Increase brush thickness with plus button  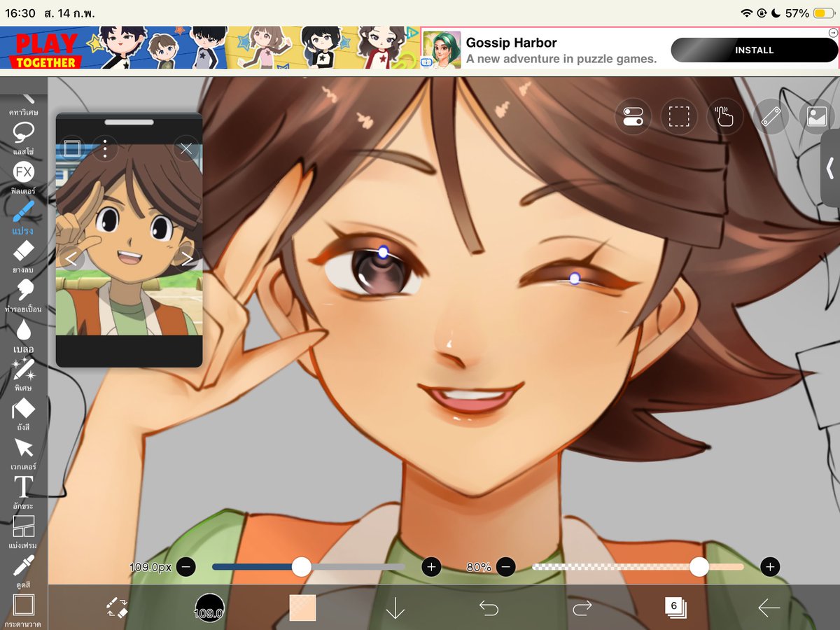[431, 567]
